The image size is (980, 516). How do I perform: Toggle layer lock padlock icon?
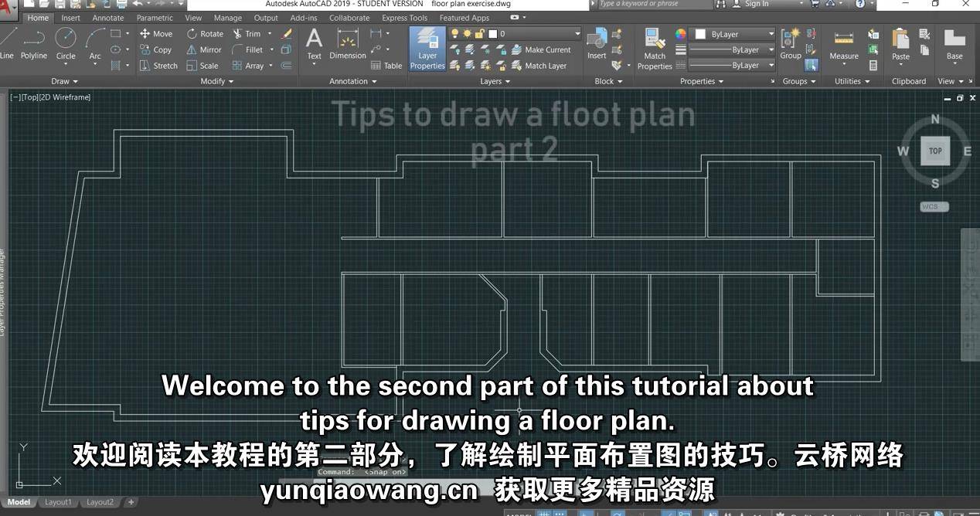[479, 34]
